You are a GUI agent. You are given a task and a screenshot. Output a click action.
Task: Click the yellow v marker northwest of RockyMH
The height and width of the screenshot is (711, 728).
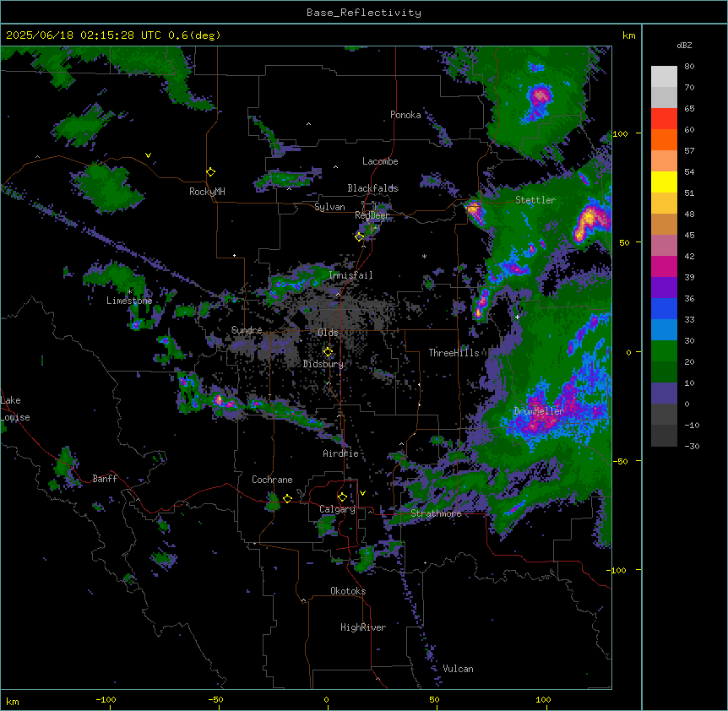[x=148, y=155]
